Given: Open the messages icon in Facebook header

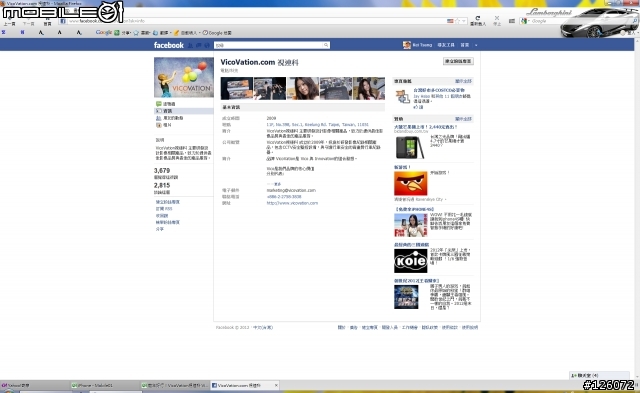Looking at the screenshot, I should click(x=199, y=45).
